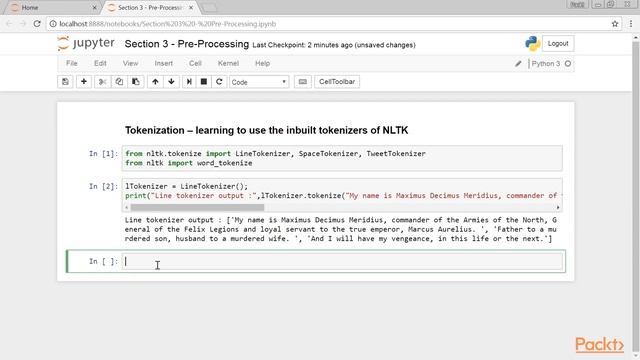Click the page vertical scrollbar down arrow

click(x=636, y=356)
